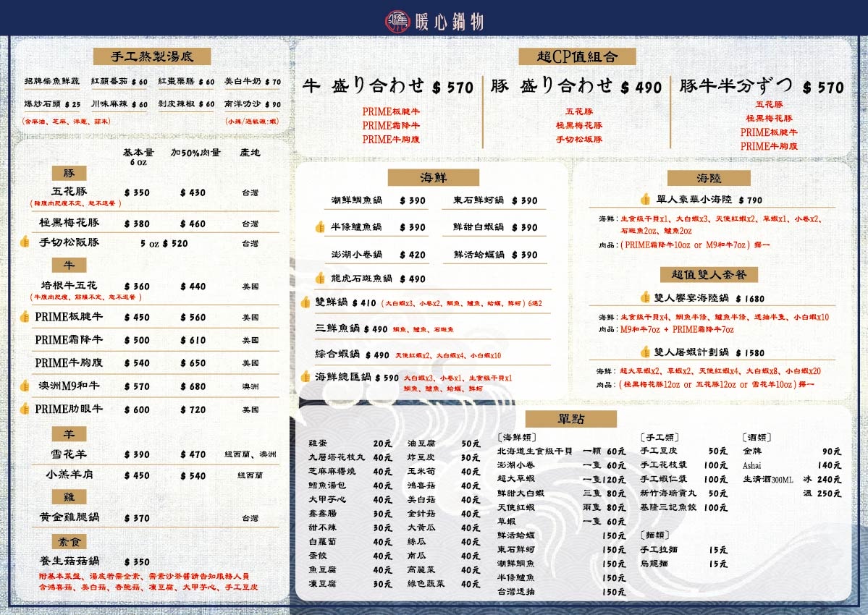Viewport: 868px width, 615px height.
Task: Click thumbs-up icon beside 雙人饗宴海陸鍋
Action: click(x=645, y=297)
